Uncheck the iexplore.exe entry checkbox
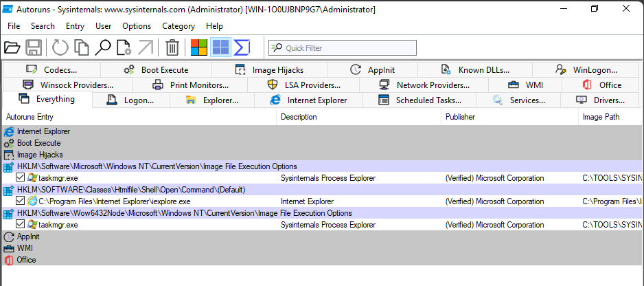644x286 pixels. 20,201
